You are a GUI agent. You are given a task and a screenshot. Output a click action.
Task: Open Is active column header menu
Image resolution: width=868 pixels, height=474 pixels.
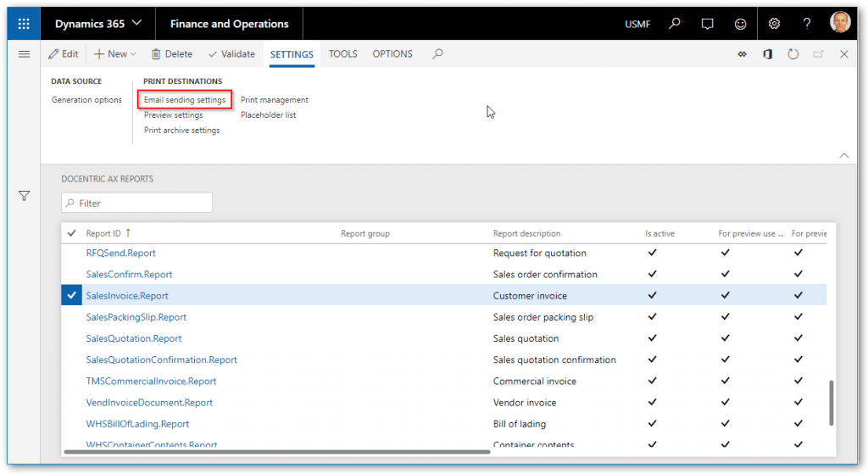click(659, 233)
